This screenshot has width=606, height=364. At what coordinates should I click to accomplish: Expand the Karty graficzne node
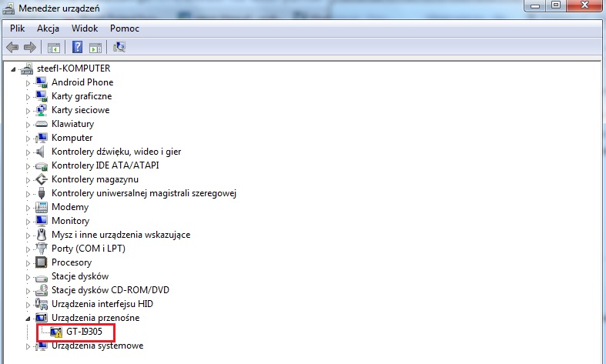pyautogui.click(x=28, y=97)
